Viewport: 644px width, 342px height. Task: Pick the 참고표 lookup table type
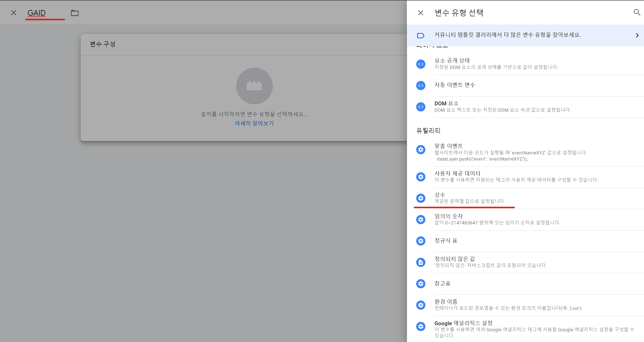coord(442,283)
